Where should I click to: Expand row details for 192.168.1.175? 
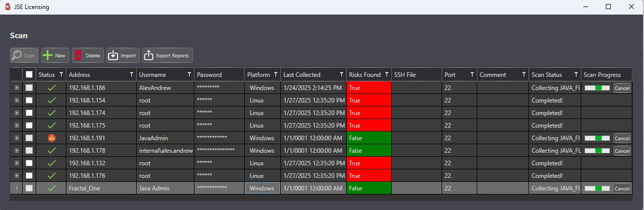coord(17,126)
